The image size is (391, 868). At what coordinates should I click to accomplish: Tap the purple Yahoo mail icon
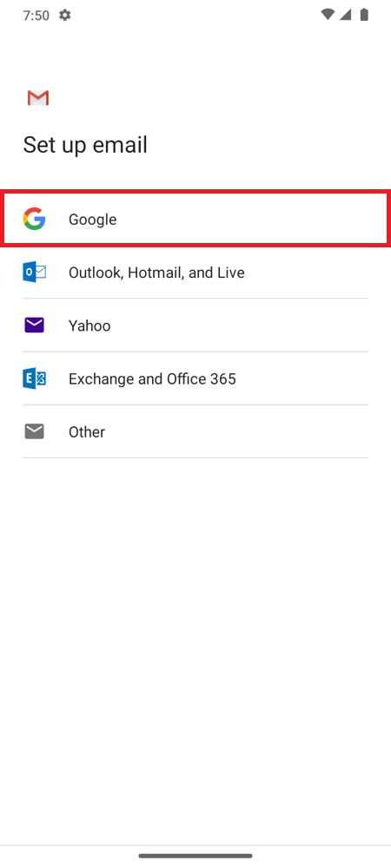click(35, 325)
